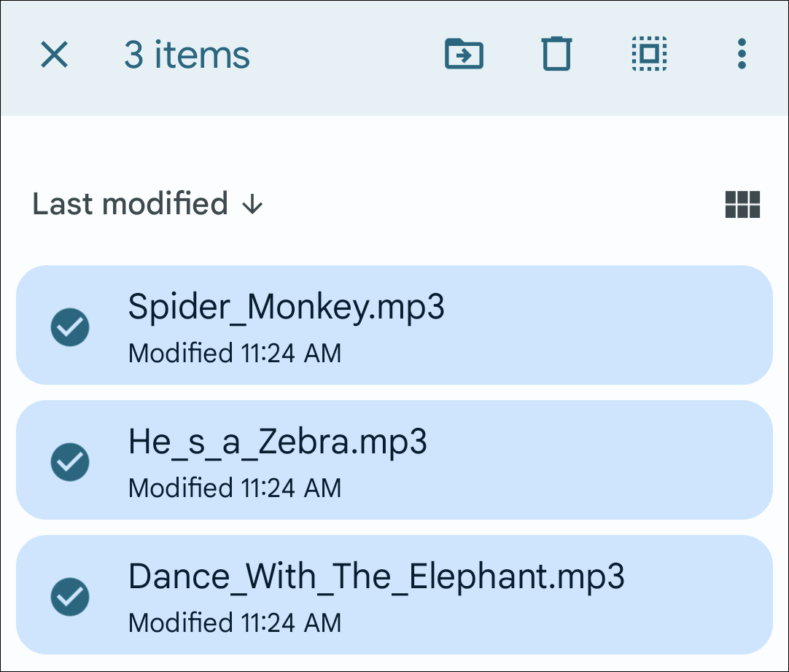Close selection mode with the X icon

(x=55, y=55)
